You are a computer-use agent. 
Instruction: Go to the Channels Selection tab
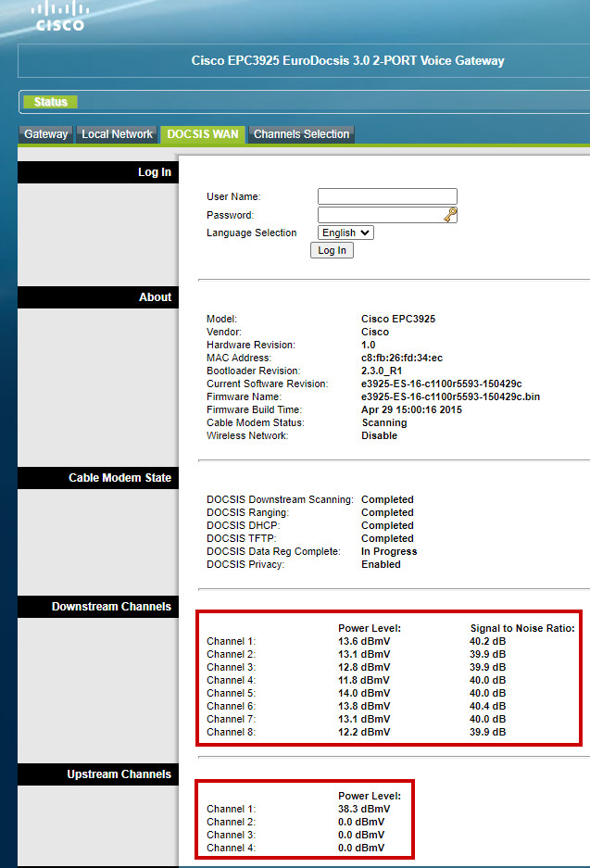click(x=301, y=134)
